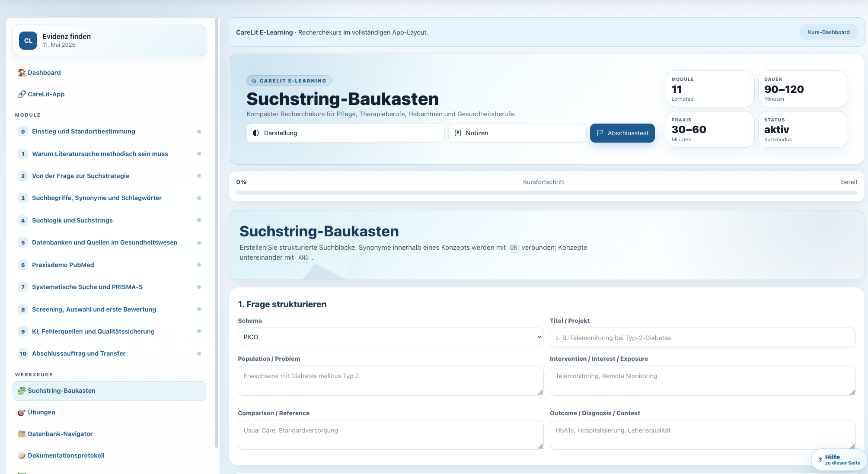Open the Datenbank-Navigator tool
Image resolution: width=868 pixels, height=474 pixels.
tap(109, 434)
